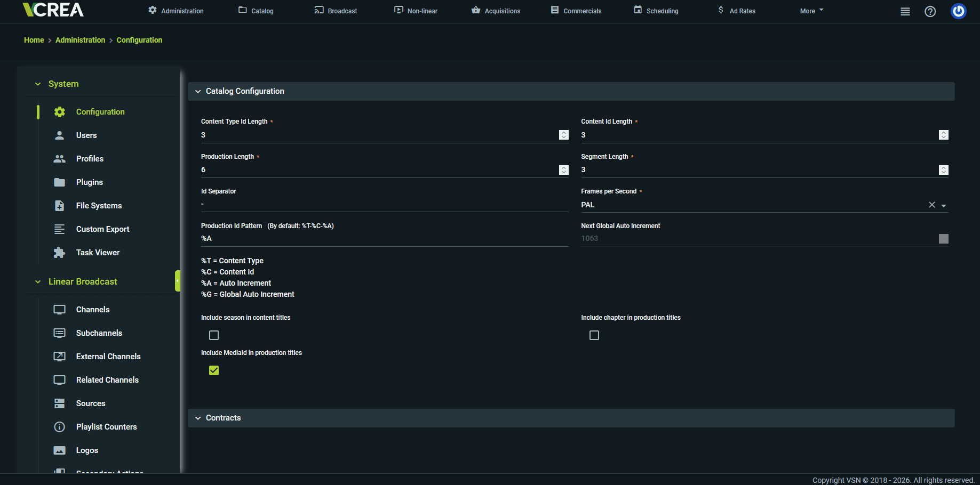
Task: Open the hamburger list menu icon
Action: tap(905, 11)
